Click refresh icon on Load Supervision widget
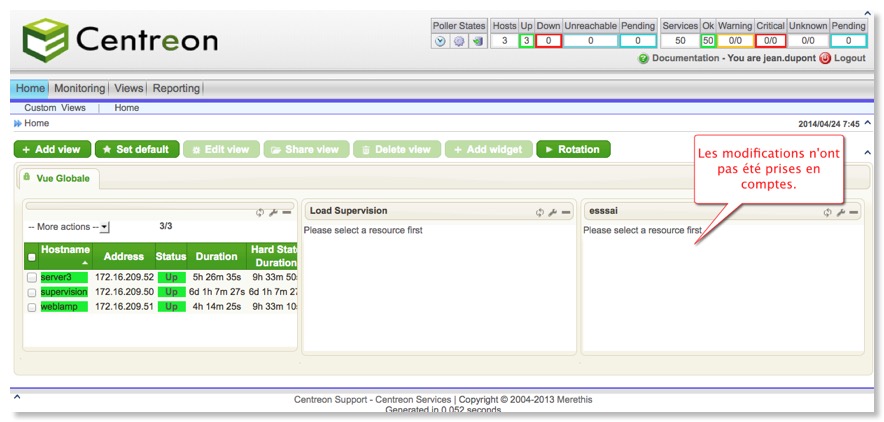This screenshot has width=884, height=422. click(x=540, y=212)
